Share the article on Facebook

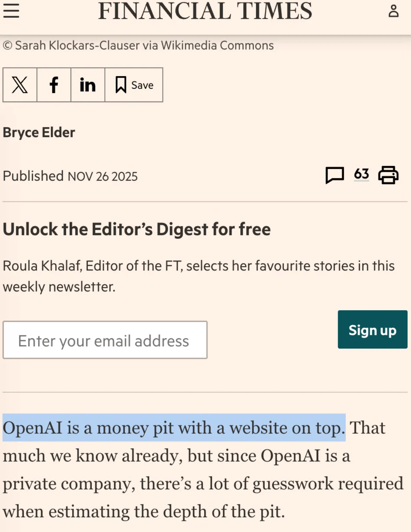tap(54, 85)
